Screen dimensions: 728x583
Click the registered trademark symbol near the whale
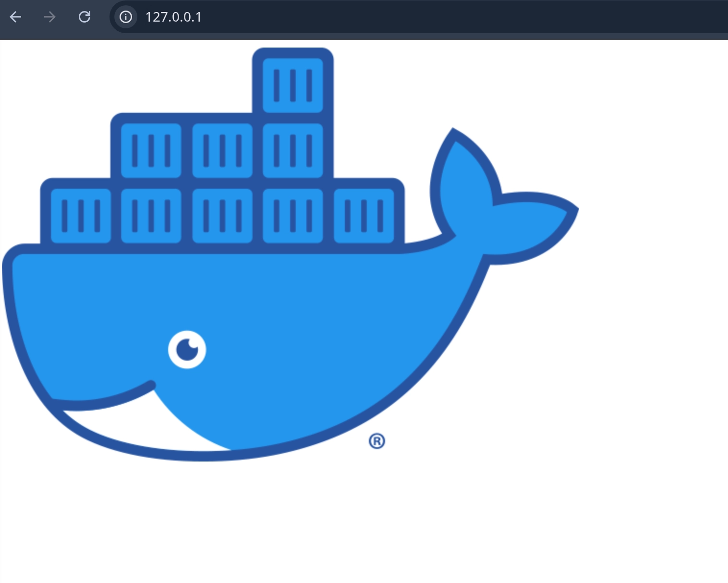(377, 441)
